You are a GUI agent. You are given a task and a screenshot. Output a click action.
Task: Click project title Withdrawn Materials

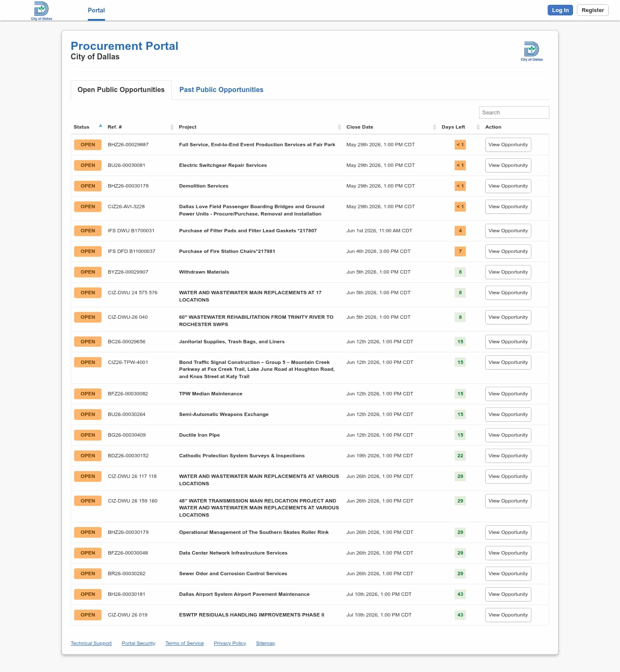pyautogui.click(x=204, y=272)
